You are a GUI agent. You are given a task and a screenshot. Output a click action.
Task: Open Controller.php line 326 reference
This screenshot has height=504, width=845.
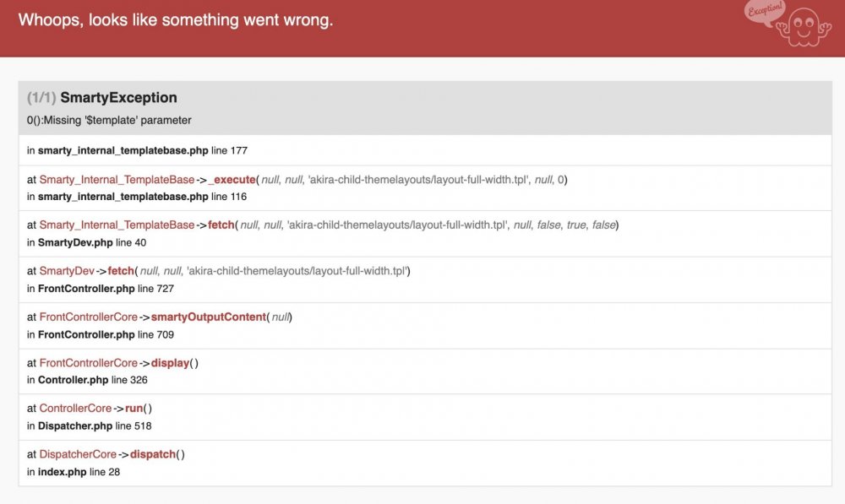point(93,380)
